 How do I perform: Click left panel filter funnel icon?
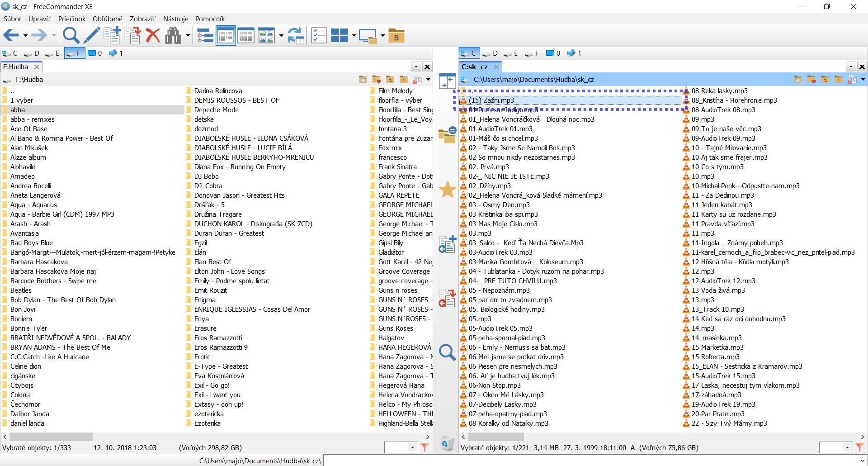[425, 447]
